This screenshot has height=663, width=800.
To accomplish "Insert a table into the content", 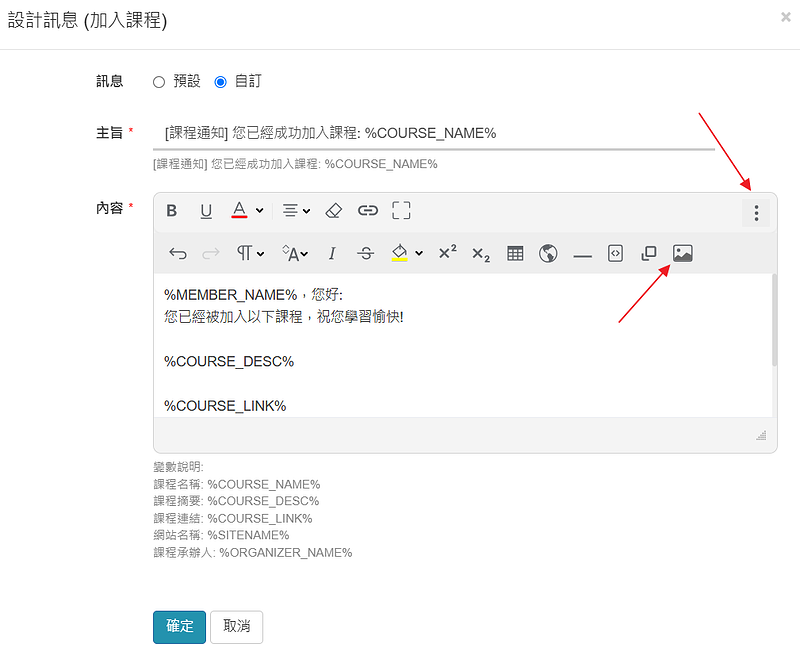I will click(x=515, y=253).
